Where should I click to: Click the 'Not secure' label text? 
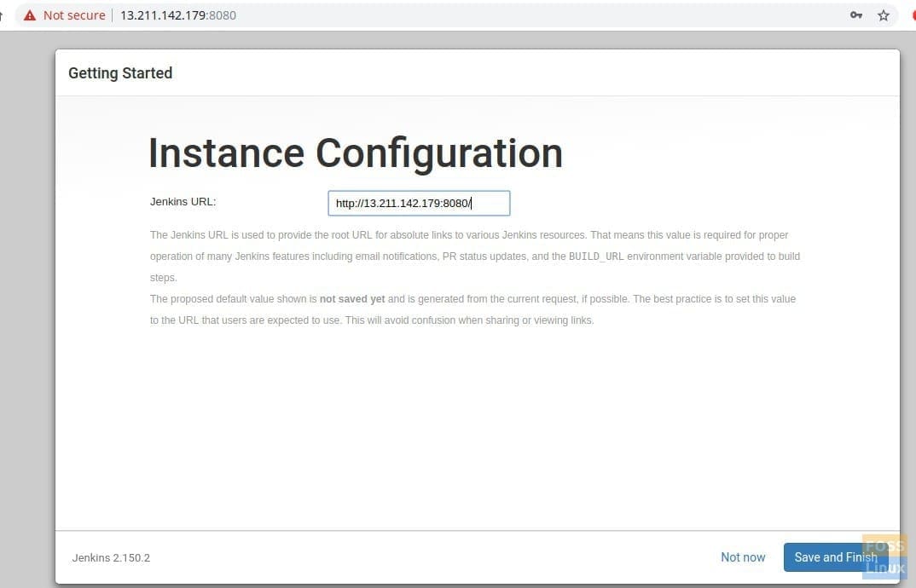tap(74, 15)
